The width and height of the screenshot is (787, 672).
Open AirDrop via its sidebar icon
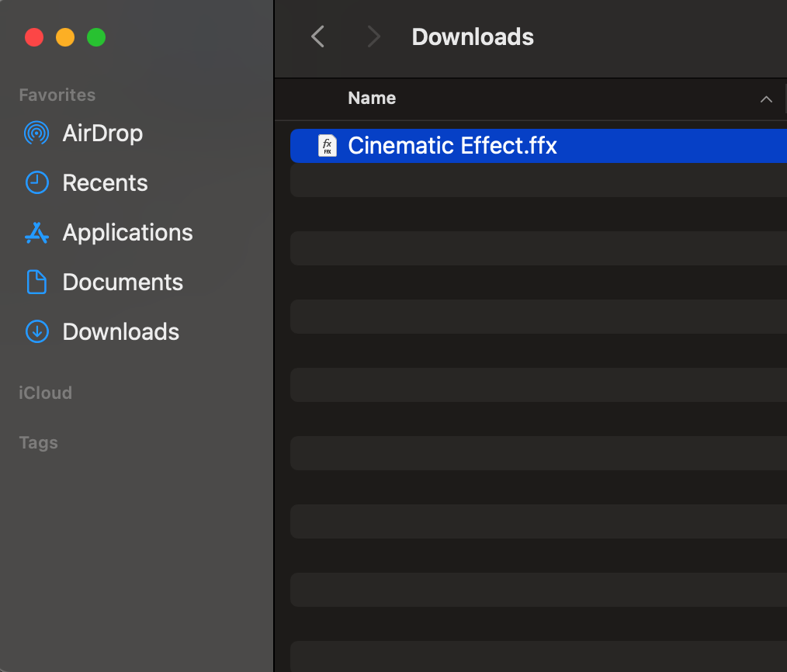pos(36,133)
